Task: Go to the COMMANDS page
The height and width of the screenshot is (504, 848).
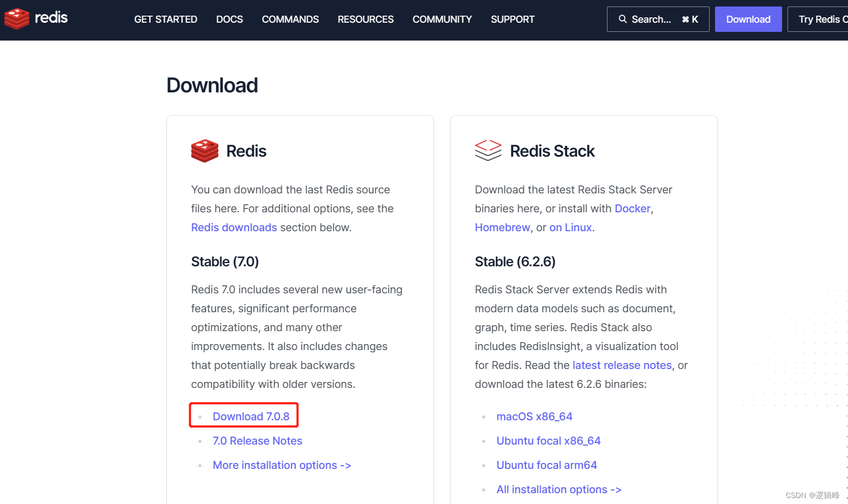Action: [290, 19]
